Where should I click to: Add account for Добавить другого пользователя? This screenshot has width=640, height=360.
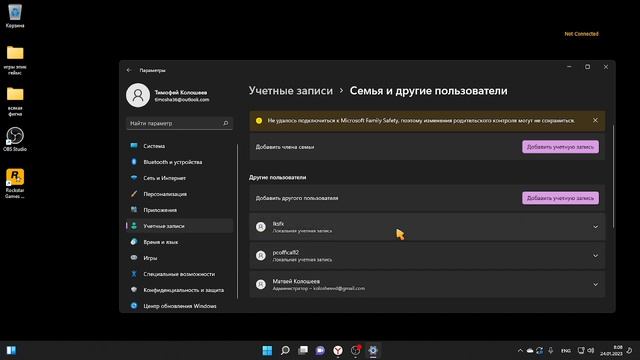coord(560,198)
